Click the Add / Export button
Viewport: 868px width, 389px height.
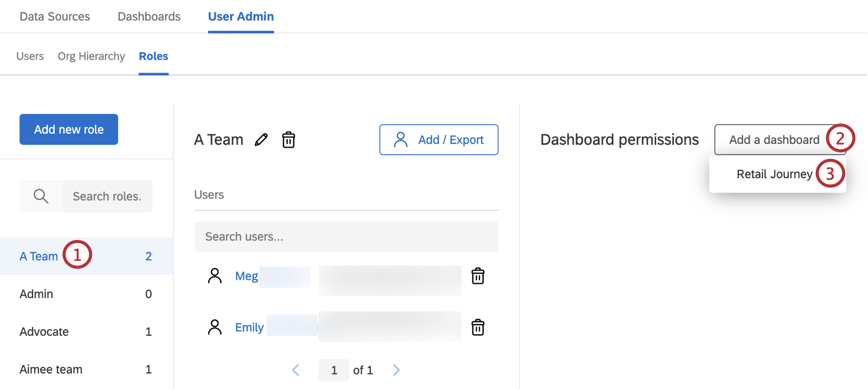439,140
